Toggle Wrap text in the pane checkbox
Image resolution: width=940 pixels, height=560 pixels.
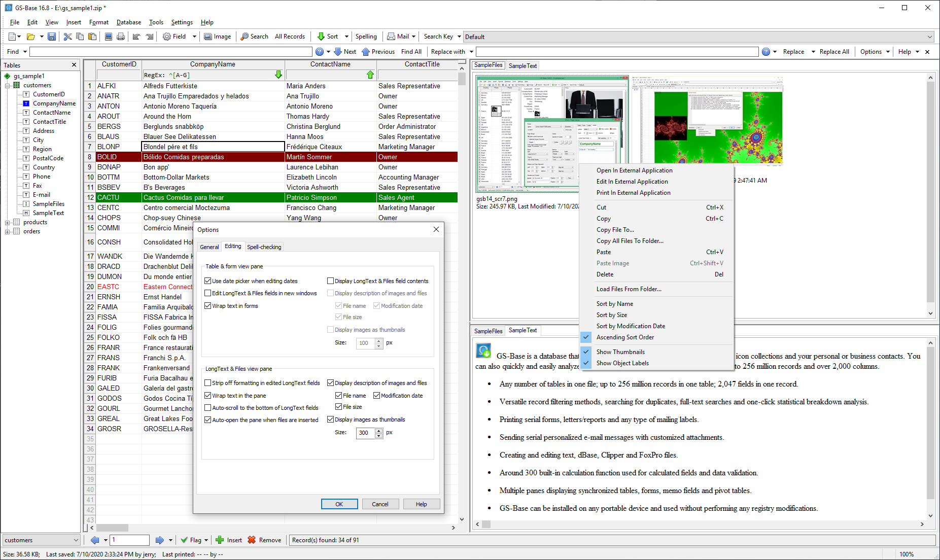coord(208,396)
